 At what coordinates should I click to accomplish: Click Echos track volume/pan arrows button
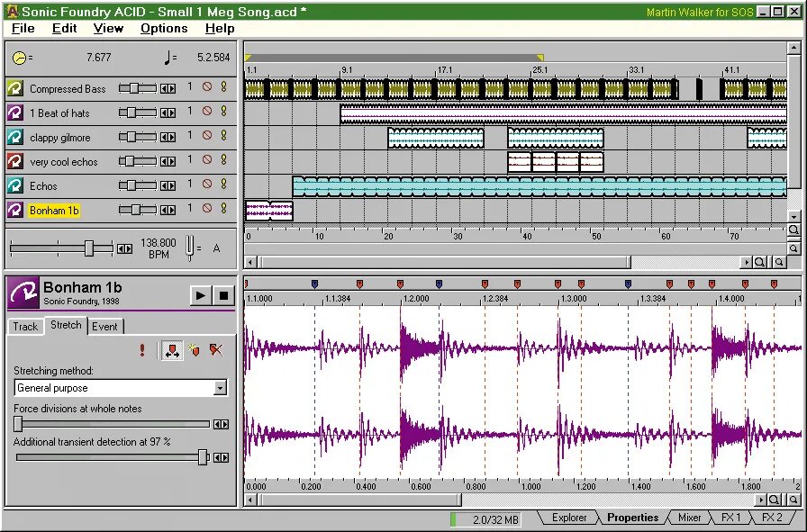tap(168, 186)
